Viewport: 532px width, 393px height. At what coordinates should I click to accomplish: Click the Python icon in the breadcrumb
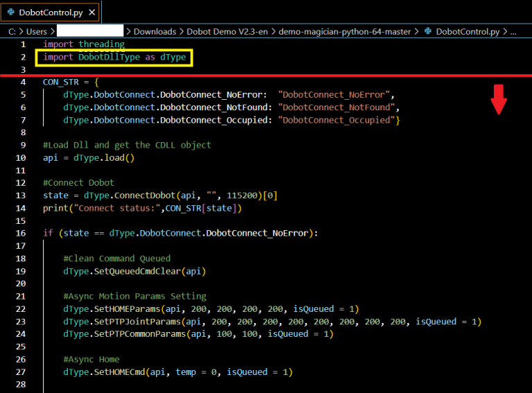(428, 31)
